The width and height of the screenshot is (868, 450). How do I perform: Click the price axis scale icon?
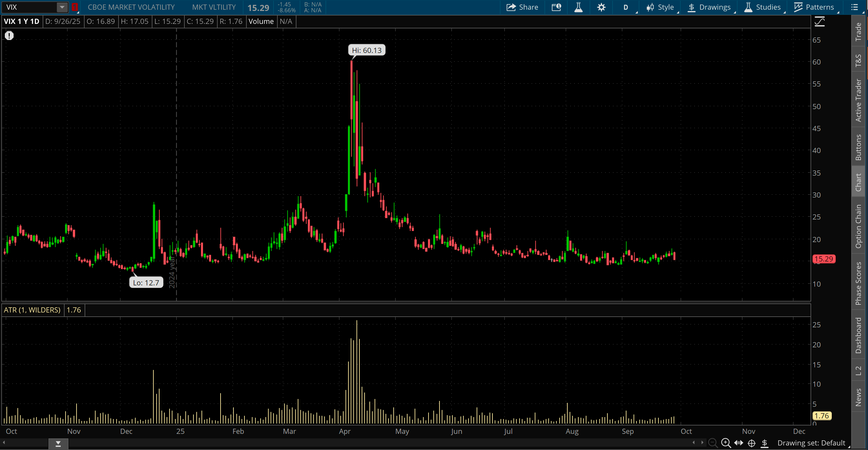pos(820,22)
